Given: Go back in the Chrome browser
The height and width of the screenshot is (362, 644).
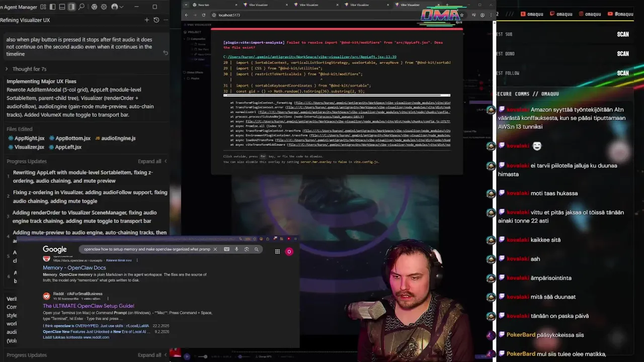Looking at the screenshot, I should 187,15.
